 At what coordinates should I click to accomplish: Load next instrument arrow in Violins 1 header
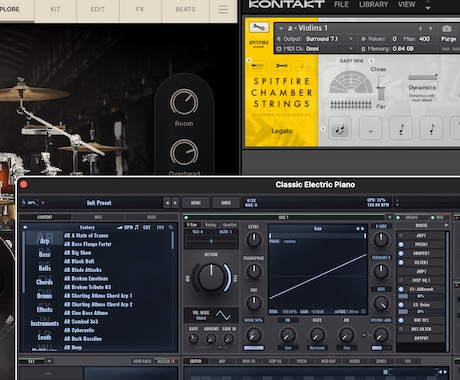pos(431,29)
